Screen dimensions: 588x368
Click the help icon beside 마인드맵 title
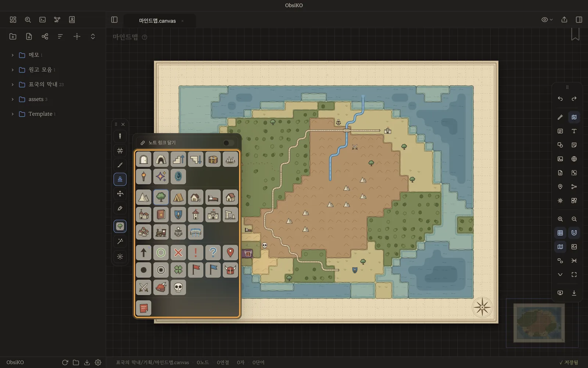pyautogui.click(x=144, y=37)
